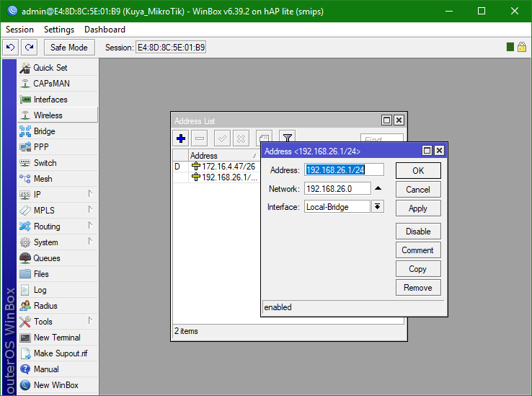Maximize the Address List window
The width and height of the screenshot is (532, 396).
click(x=386, y=120)
